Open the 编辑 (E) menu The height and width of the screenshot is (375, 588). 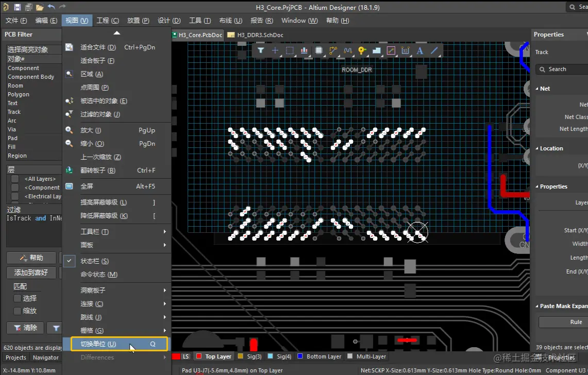click(46, 21)
